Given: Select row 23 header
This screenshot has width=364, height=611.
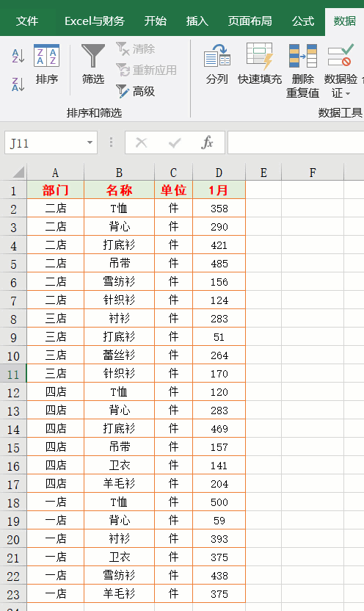Looking at the screenshot, I should click(x=13, y=594).
